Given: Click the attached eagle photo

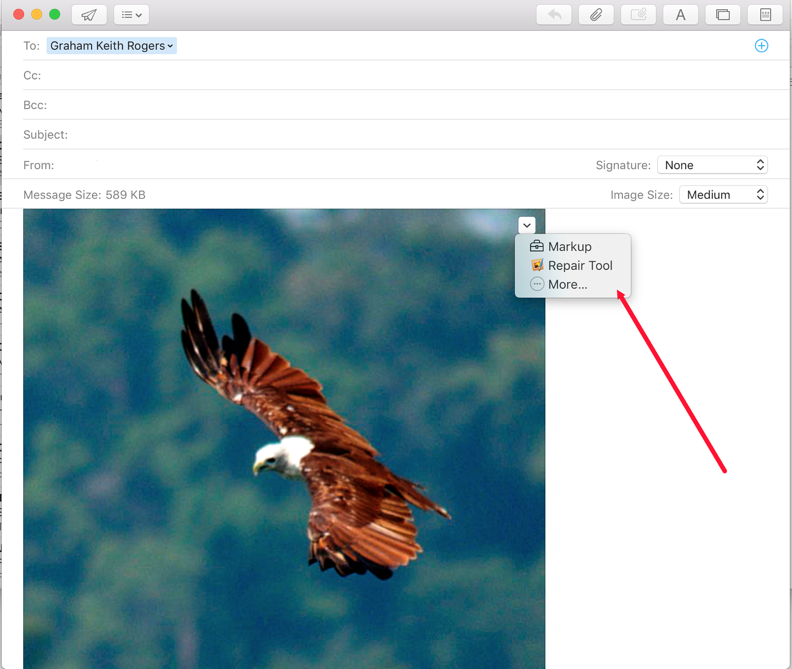Looking at the screenshot, I should [284, 439].
